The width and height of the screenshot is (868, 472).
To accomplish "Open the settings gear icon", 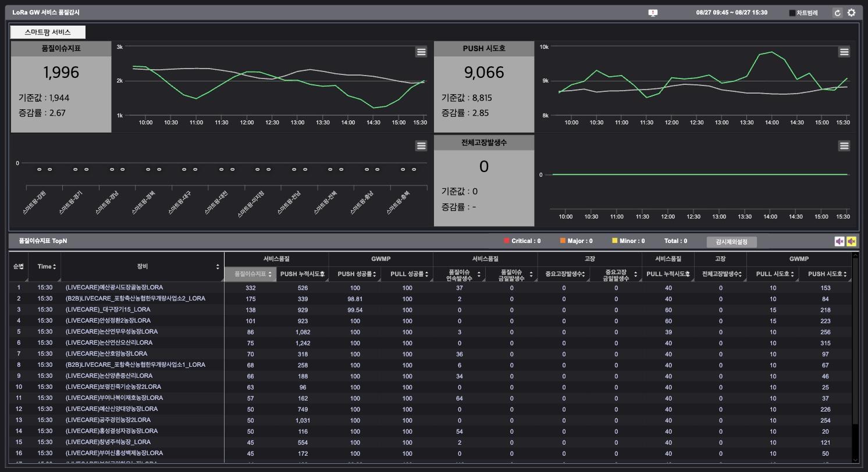I will click(x=852, y=13).
